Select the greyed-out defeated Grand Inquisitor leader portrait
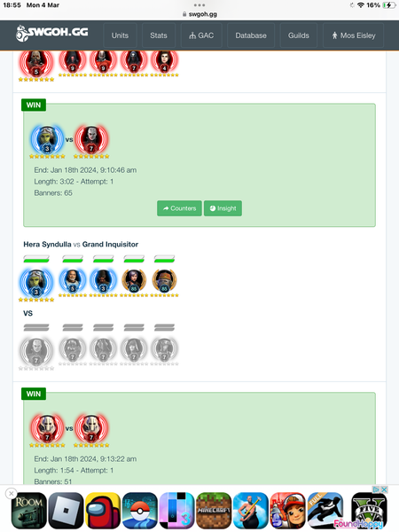Image resolution: width=399 pixels, height=532 pixels. [x=36, y=350]
